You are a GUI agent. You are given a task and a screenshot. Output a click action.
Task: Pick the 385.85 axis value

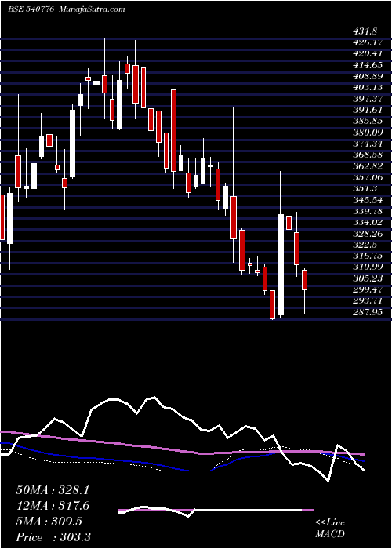click(368, 121)
